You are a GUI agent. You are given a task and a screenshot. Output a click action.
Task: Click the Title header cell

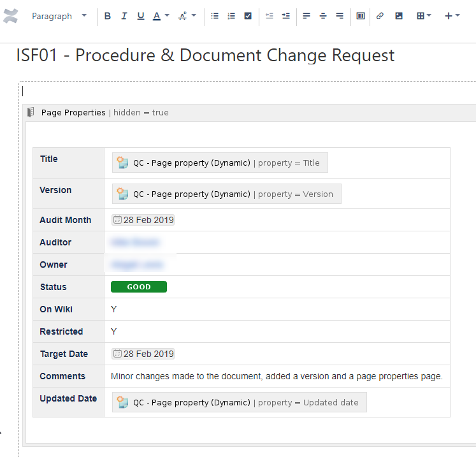(69, 163)
